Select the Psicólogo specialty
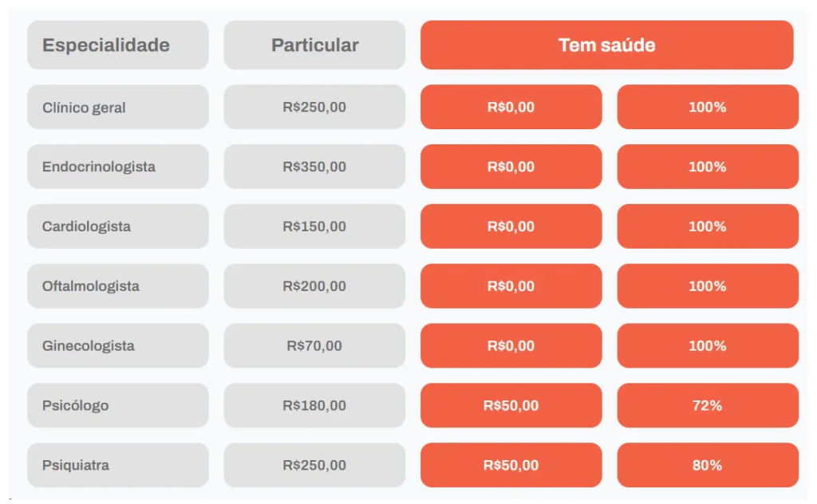 click(117, 405)
